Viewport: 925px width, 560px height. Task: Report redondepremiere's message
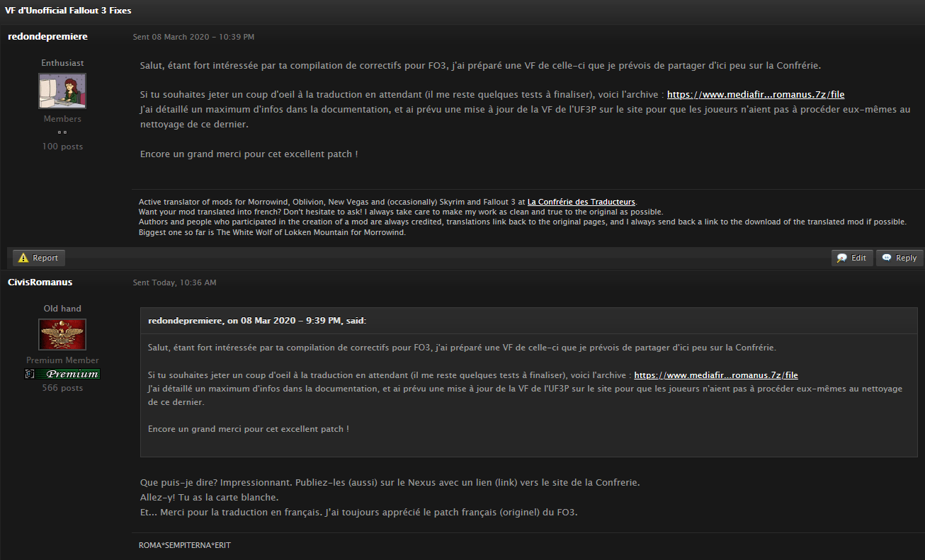(39, 258)
